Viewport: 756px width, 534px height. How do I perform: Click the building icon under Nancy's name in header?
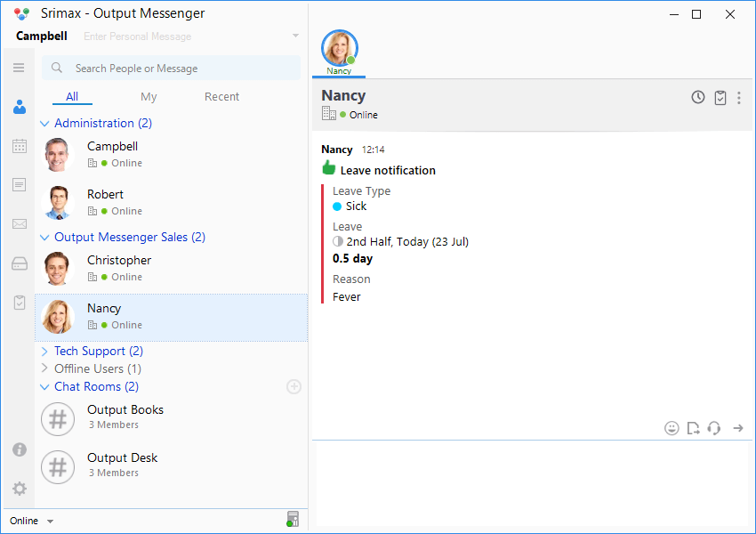(329, 113)
